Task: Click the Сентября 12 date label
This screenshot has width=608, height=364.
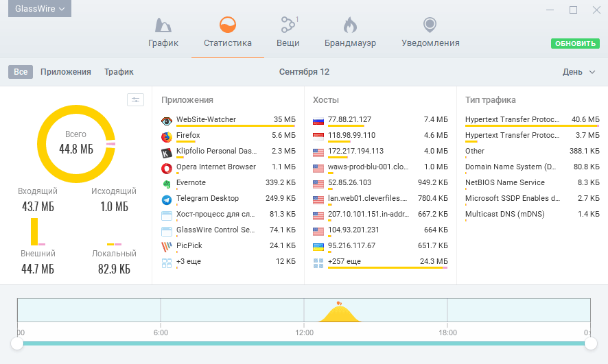Action: tap(304, 72)
